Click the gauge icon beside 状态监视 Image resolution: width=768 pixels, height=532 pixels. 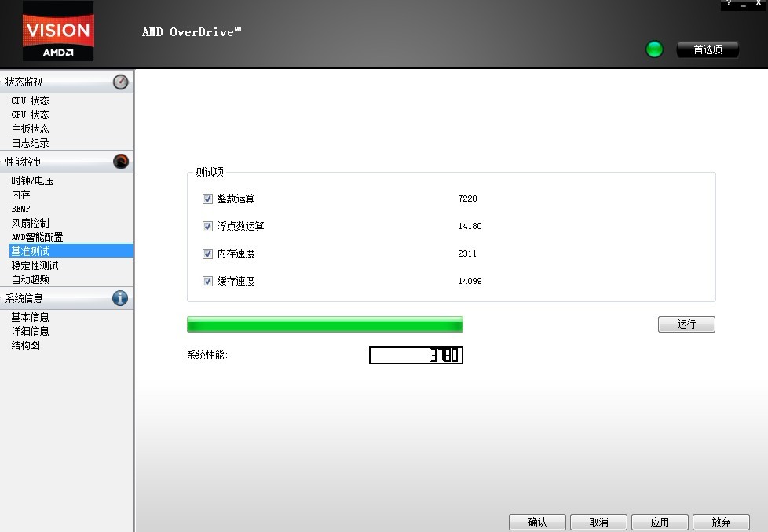coord(120,82)
